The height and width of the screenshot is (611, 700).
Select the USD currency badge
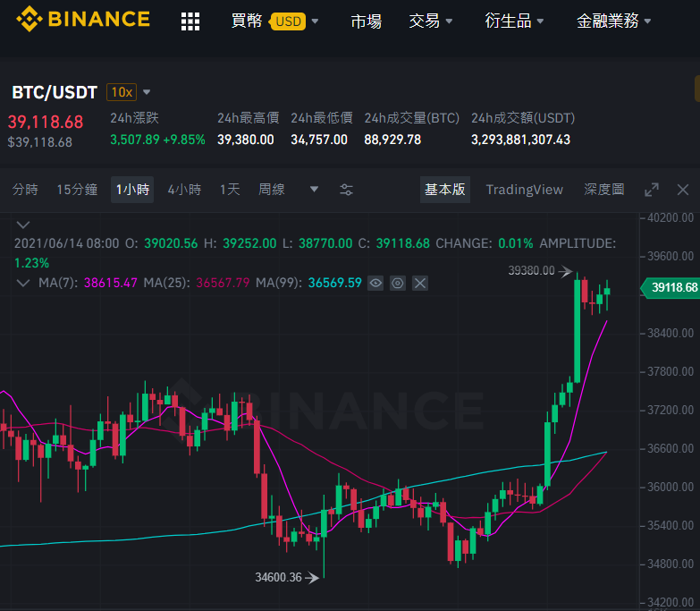coord(288,21)
